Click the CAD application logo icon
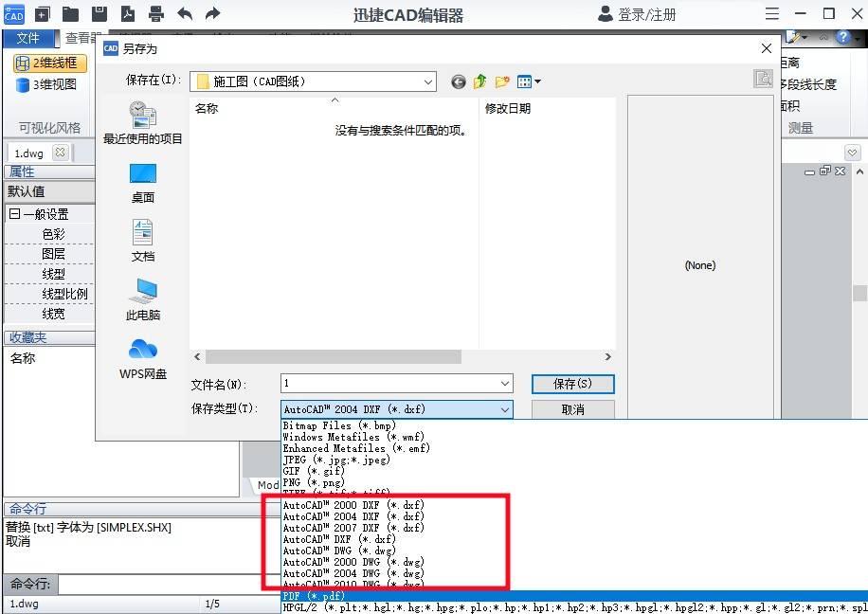The height and width of the screenshot is (614, 868). pos(13,13)
